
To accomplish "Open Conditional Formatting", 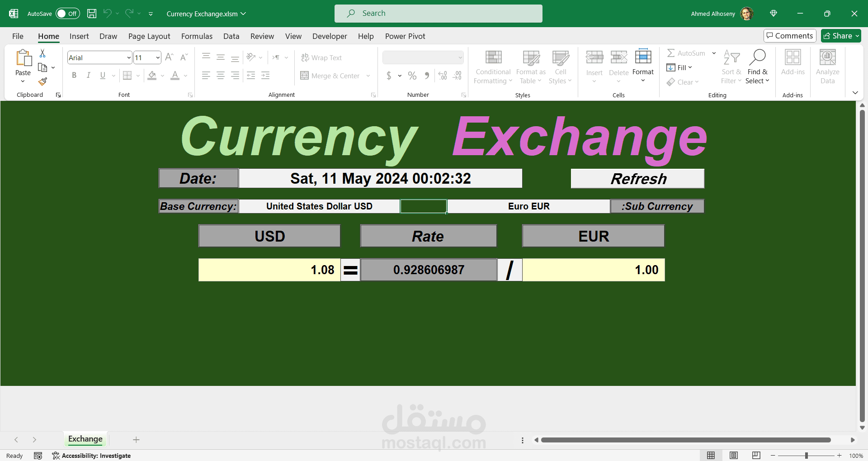I will click(493, 67).
